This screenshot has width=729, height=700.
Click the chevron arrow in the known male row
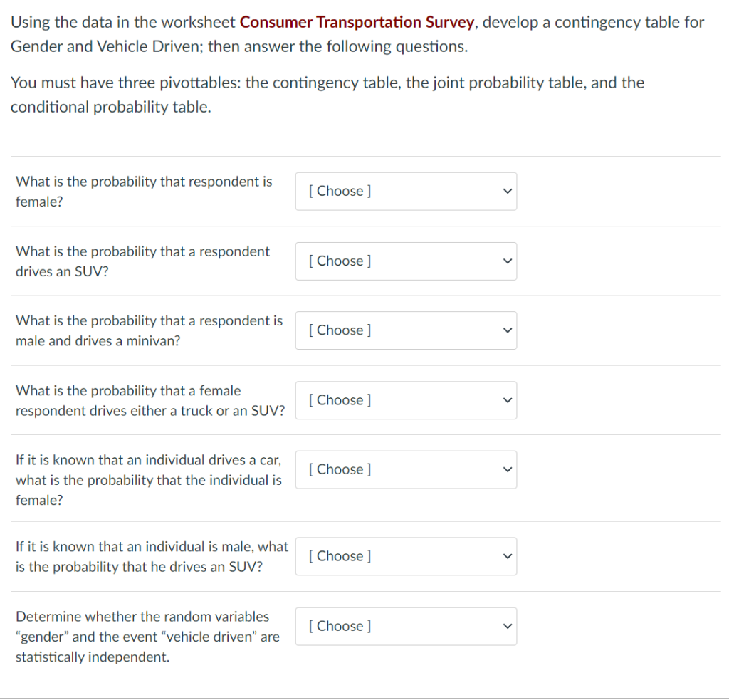pyautogui.click(x=506, y=556)
